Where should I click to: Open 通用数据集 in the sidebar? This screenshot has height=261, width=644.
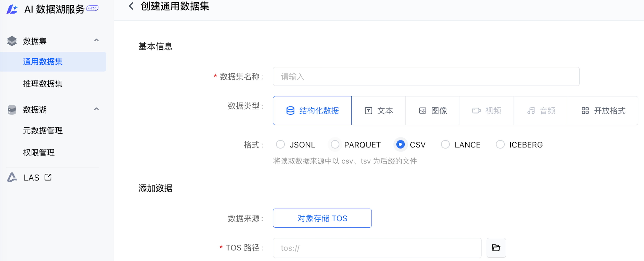(x=53, y=62)
